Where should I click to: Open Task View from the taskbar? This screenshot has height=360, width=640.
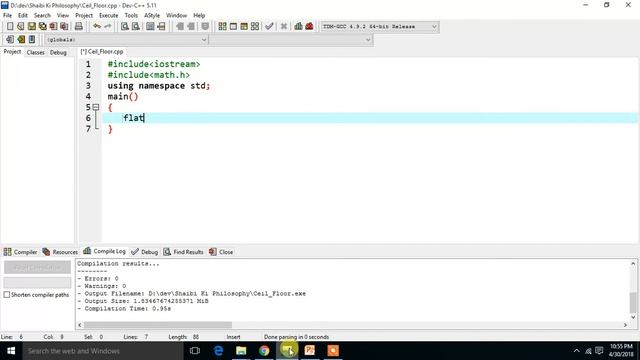[x=195, y=351]
